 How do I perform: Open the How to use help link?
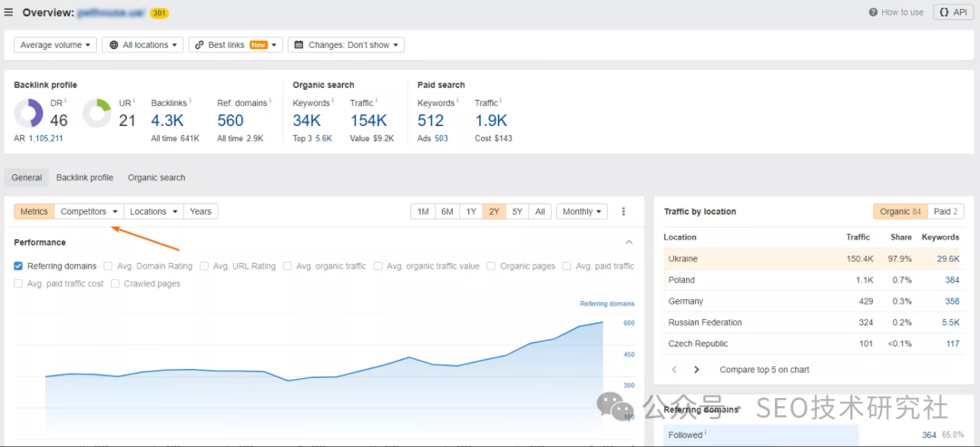[x=896, y=13]
